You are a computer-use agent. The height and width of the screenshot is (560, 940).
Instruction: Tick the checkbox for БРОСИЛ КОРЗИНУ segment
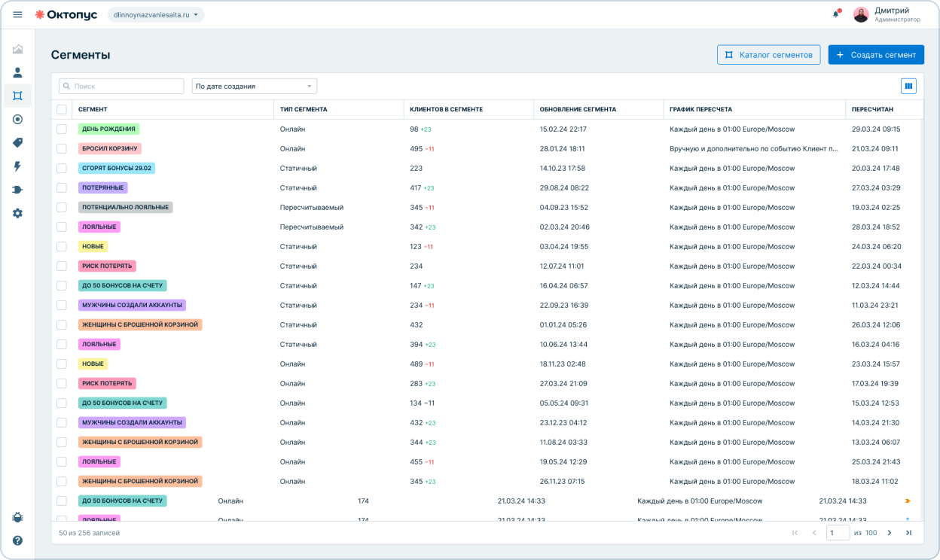coord(62,148)
